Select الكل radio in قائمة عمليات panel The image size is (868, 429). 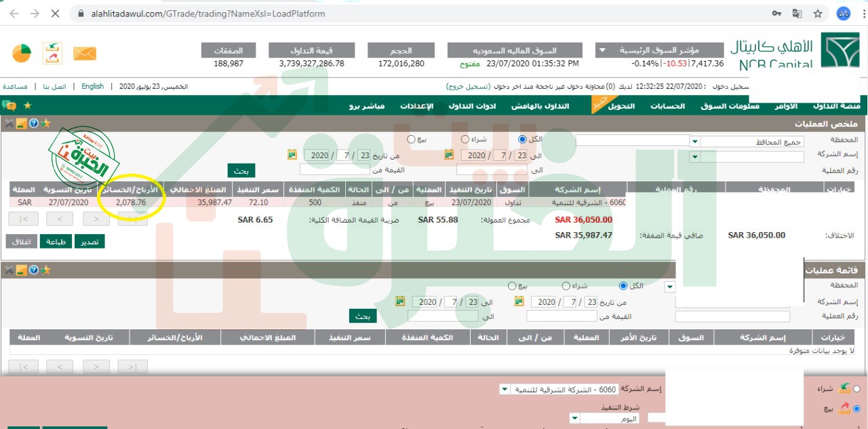point(623,286)
